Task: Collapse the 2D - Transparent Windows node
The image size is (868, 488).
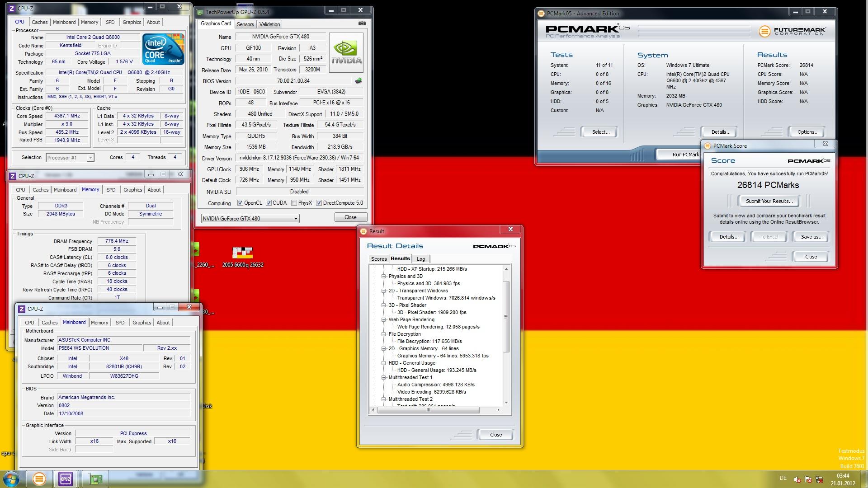Action: [383, 291]
